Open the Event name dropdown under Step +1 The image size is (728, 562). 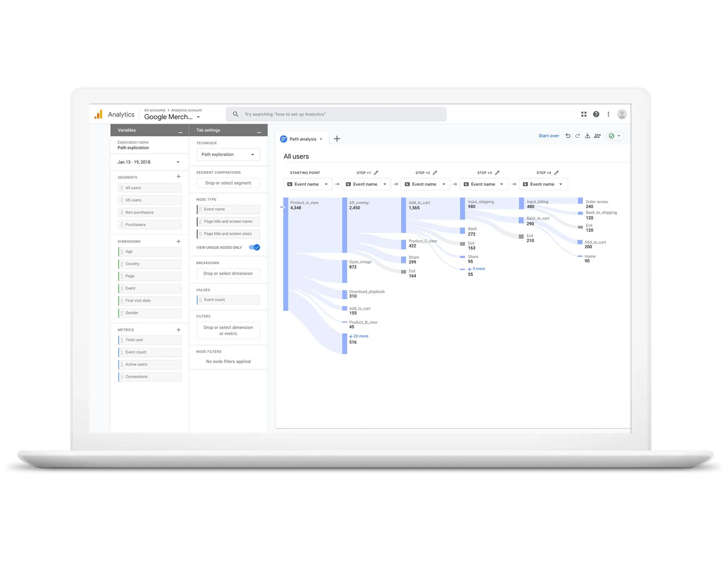click(x=366, y=184)
